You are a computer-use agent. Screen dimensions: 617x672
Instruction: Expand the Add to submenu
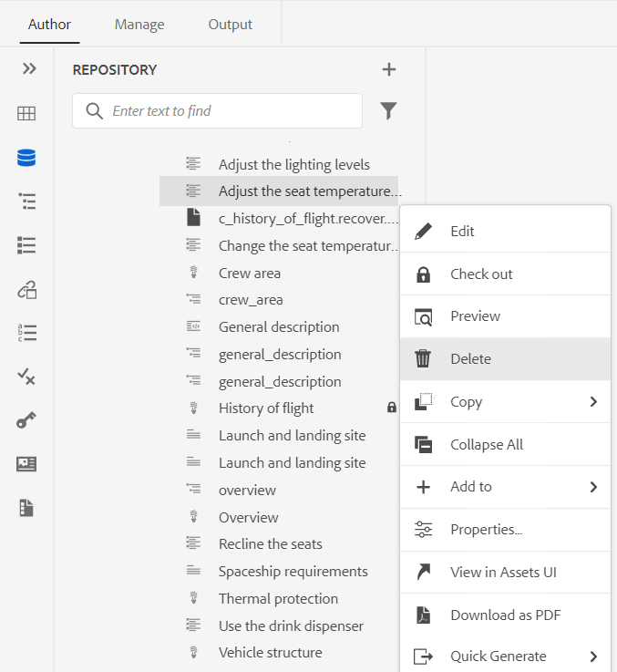click(x=593, y=487)
